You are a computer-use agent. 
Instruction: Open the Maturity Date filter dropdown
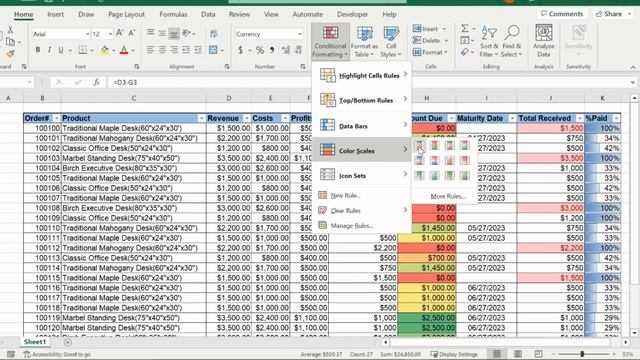click(512, 118)
